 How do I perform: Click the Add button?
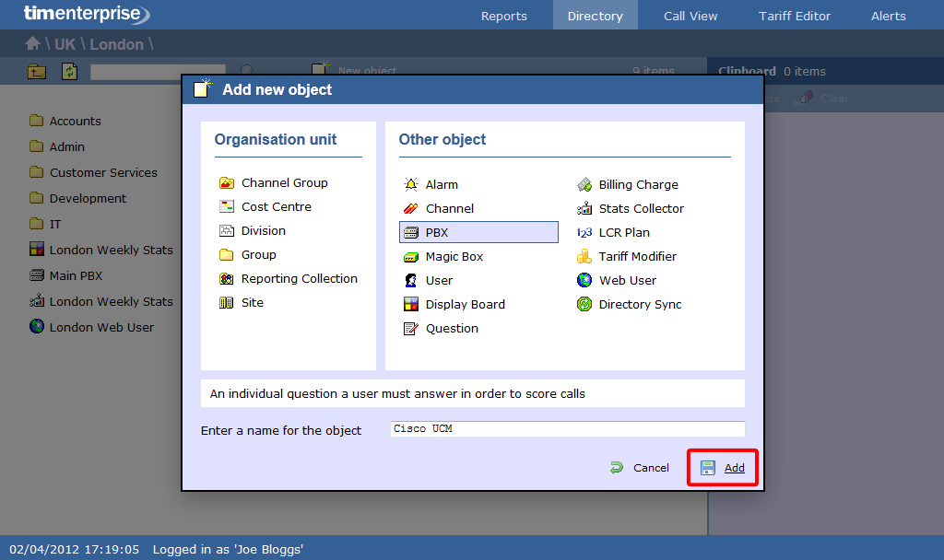point(723,468)
